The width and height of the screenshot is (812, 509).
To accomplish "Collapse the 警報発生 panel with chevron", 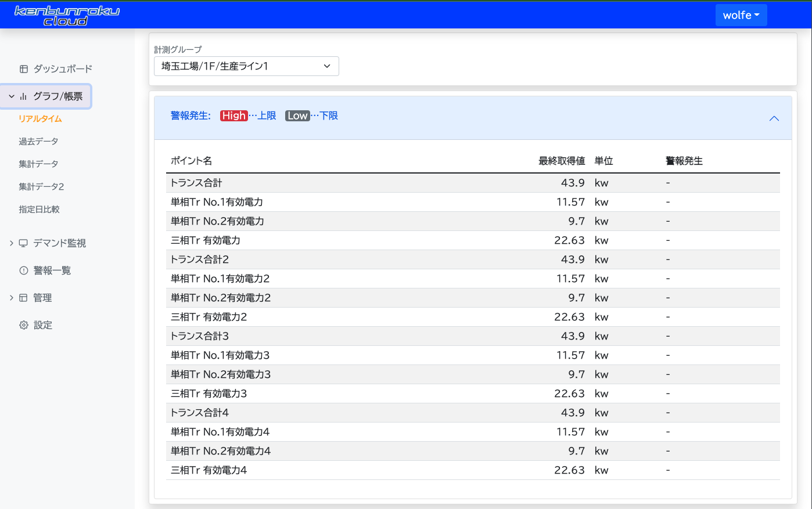I will click(x=774, y=118).
